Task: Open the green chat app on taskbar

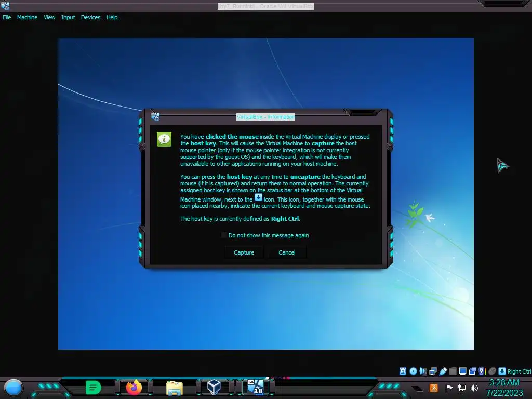Action: click(94, 388)
